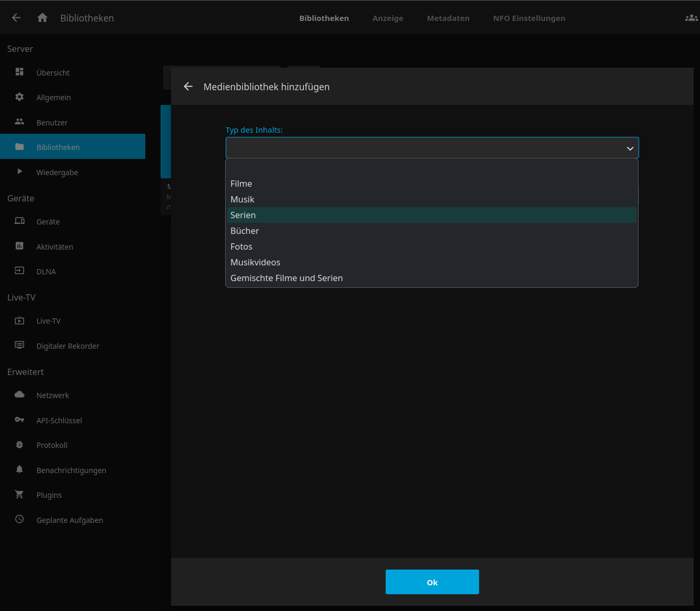Click the Netzwerk cloud icon
Image resolution: width=700 pixels, height=611 pixels.
(x=19, y=394)
